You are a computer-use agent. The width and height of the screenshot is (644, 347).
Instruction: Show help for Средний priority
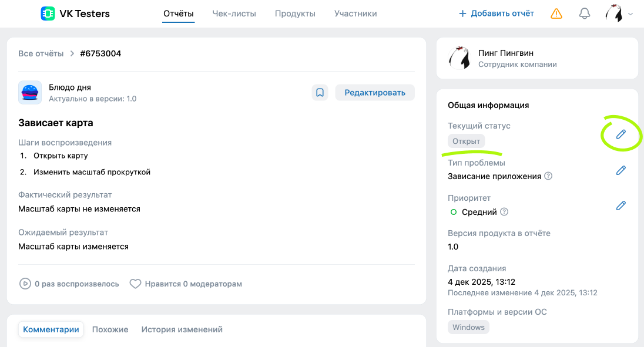click(x=504, y=211)
